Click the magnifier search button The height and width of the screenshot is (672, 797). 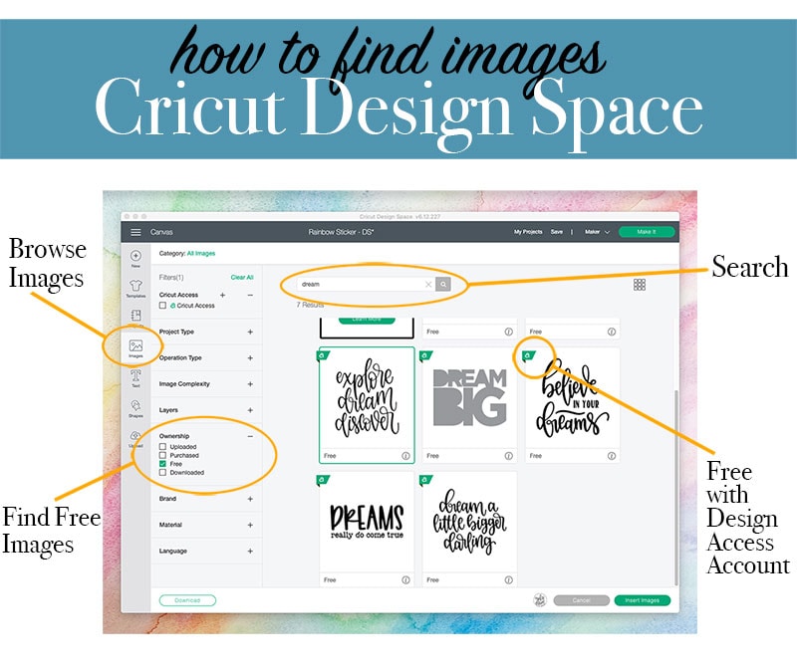pyautogui.click(x=443, y=284)
